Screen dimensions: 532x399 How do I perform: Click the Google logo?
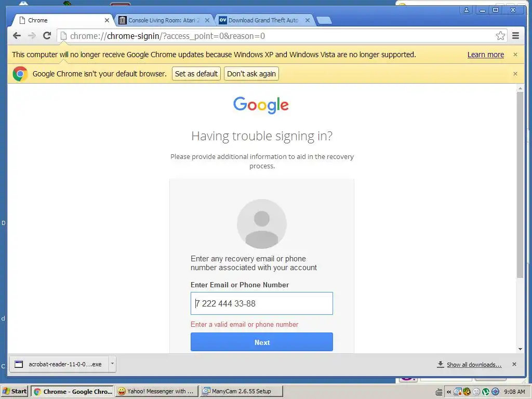tap(261, 105)
